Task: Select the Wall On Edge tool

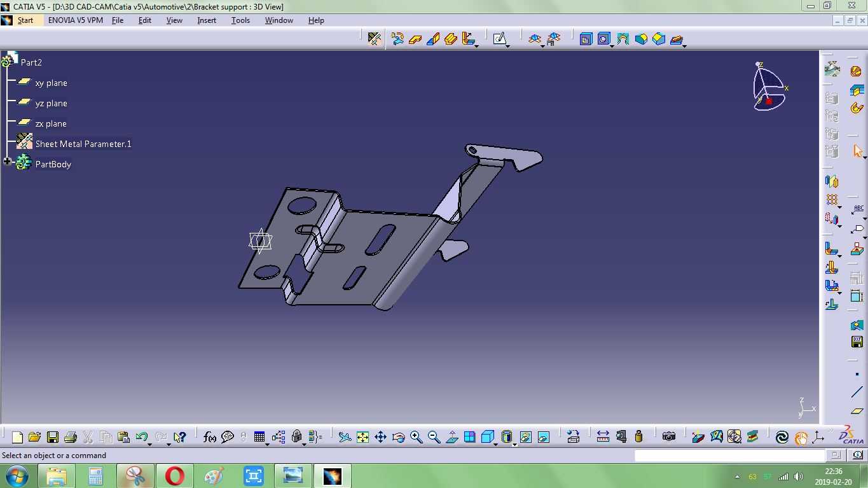Action: click(x=433, y=39)
